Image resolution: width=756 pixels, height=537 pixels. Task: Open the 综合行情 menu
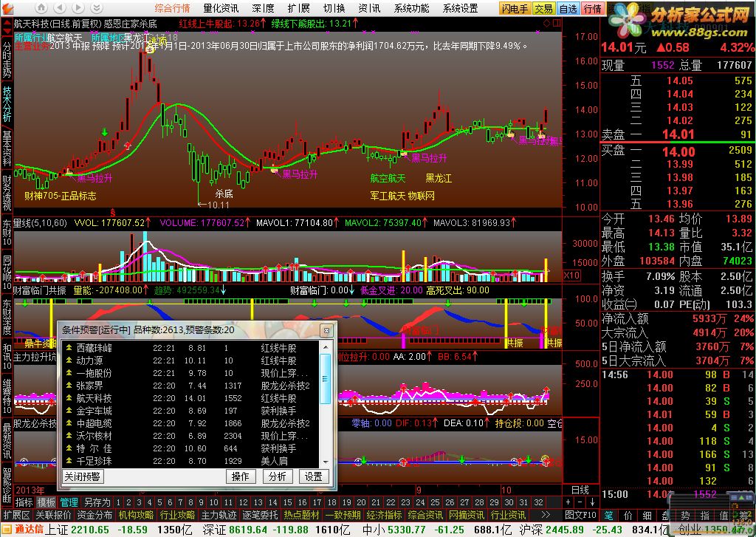click(x=172, y=8)
